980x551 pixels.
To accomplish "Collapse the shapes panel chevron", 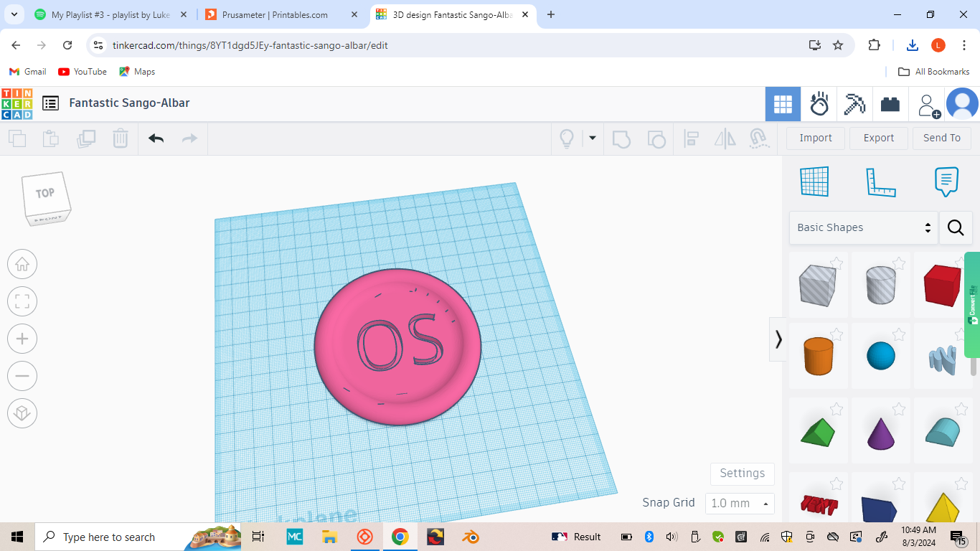I will [x=778, y=339].
